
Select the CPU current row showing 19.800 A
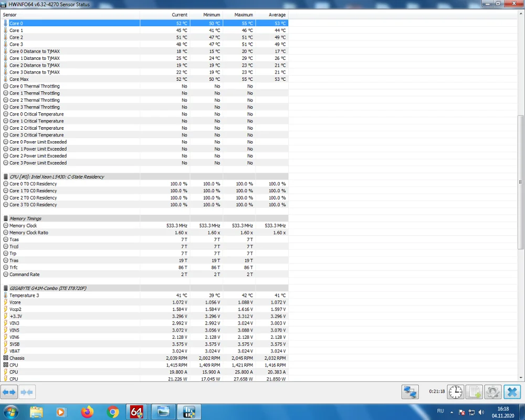(144, 372)
